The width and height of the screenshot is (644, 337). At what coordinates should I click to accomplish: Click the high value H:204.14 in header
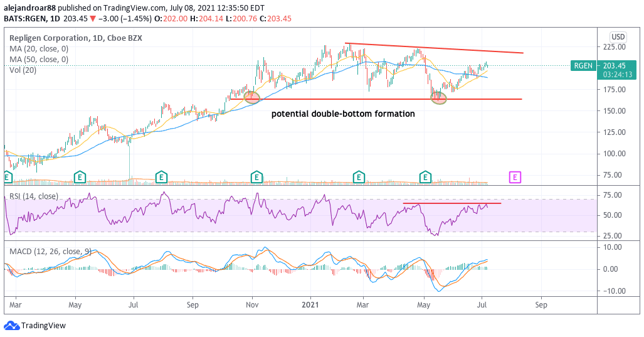coord(206,18)
